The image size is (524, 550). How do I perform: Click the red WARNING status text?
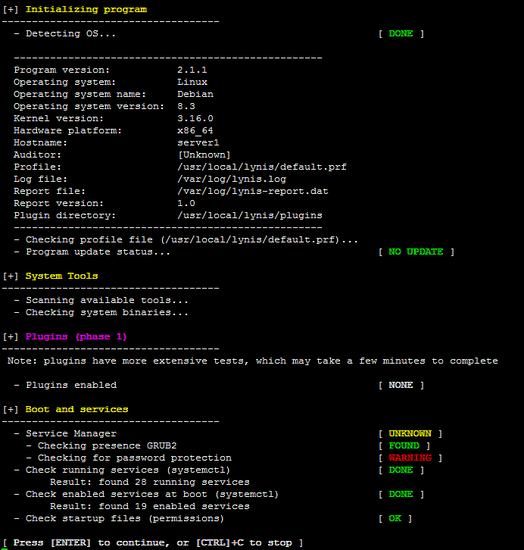[410, 458]
